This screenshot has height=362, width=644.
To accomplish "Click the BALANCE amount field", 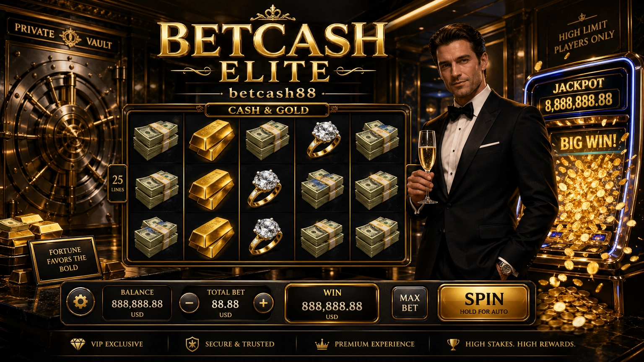I will pyautogui.click(x=137, y=303).
